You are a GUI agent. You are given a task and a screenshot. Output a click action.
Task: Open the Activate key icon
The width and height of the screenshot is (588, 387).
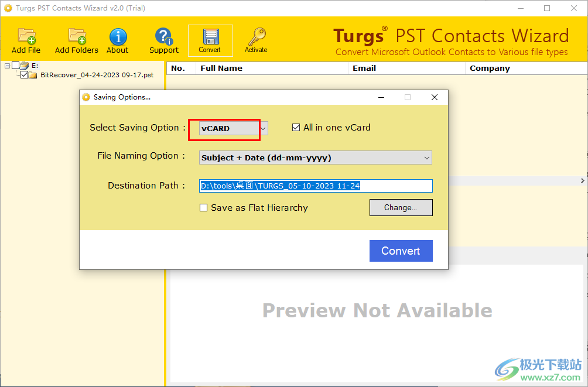click(257, 37)
